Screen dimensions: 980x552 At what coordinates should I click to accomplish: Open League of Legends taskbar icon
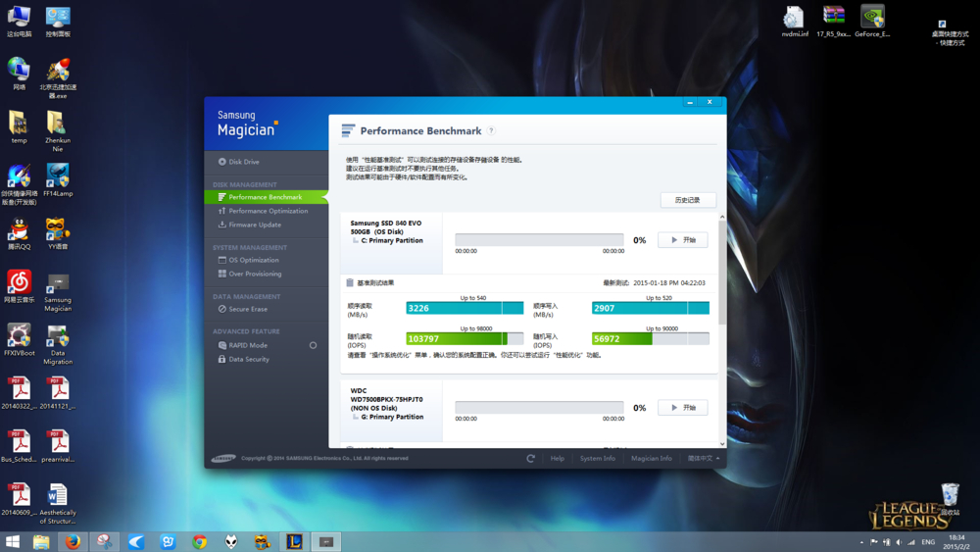[294, 542]
